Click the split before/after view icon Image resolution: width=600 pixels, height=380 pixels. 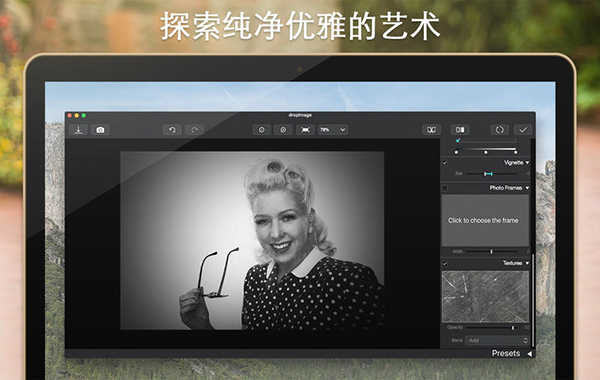click(x=460, y=130)
